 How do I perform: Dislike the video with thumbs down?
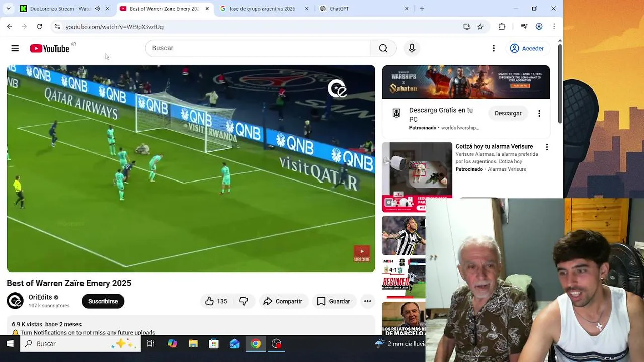pyautogui.click(x=244, y=301)
